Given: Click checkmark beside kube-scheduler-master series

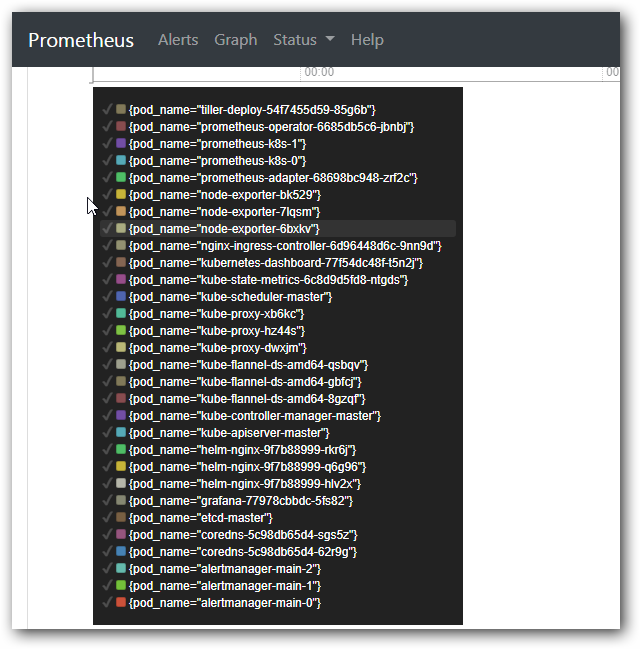Looking at the screenshot, I should 106,296.
